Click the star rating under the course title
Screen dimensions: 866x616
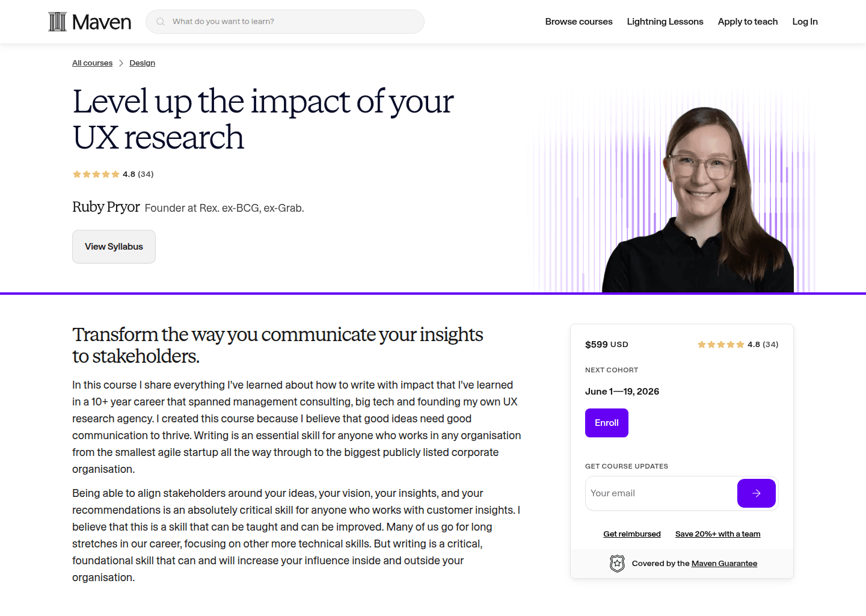(x=96, y=174)
